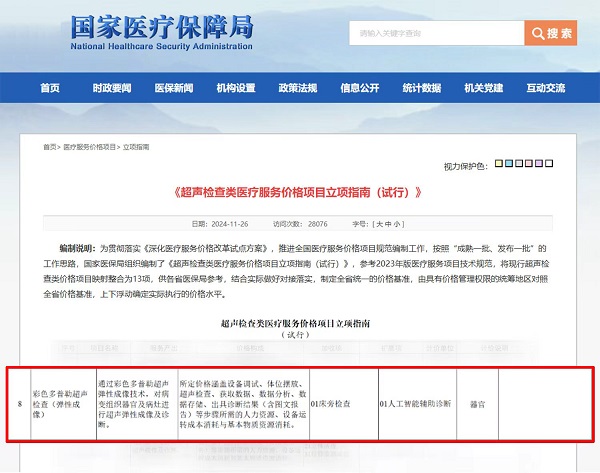Open the 机关党建 navigation item

coord(484,88)
